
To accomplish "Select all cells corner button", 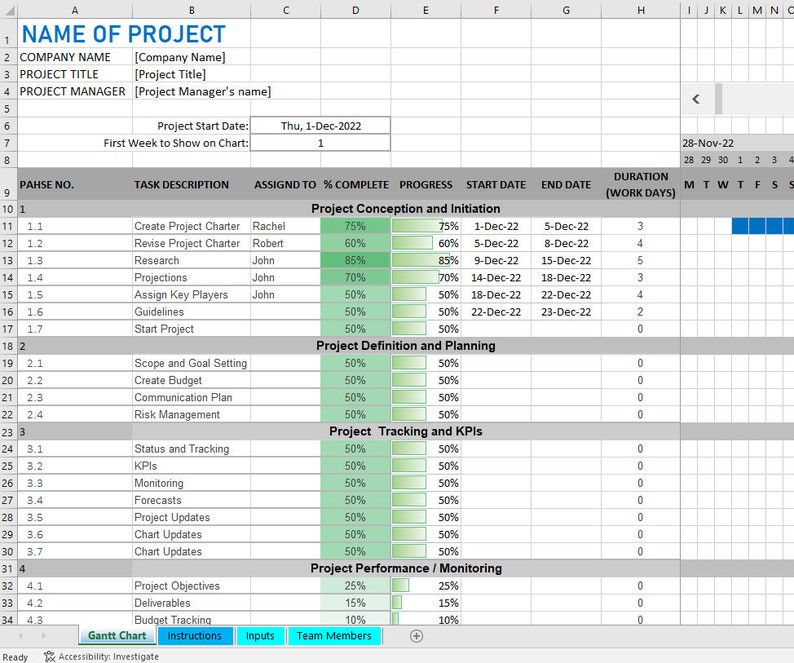I will (9, 10).
